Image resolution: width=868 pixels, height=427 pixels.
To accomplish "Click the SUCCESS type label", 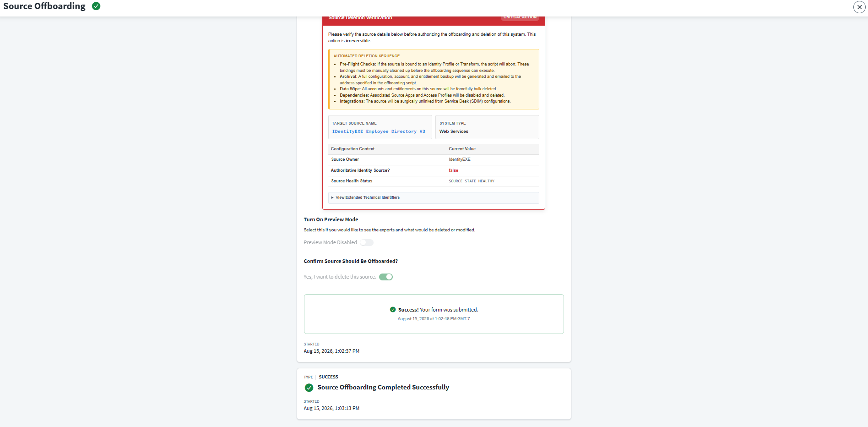I will (328, 377).
